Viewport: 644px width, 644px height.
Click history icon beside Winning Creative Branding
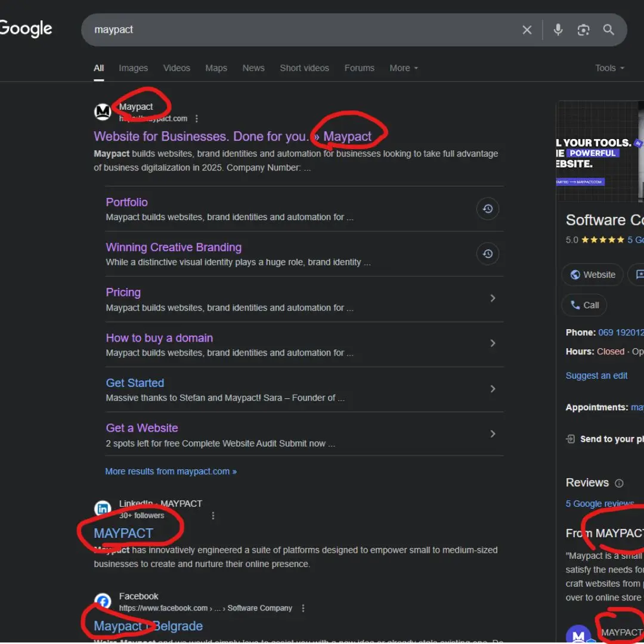click(x=487, y=254)
